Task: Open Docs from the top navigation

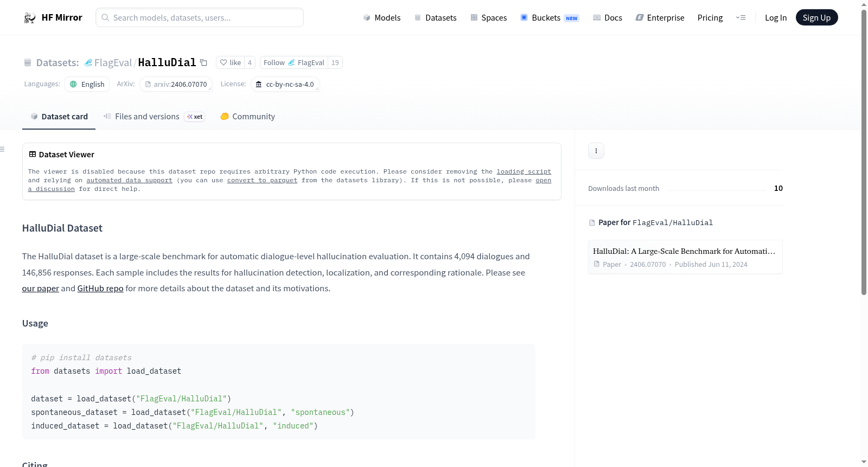Action: click(x=608, y=17)
